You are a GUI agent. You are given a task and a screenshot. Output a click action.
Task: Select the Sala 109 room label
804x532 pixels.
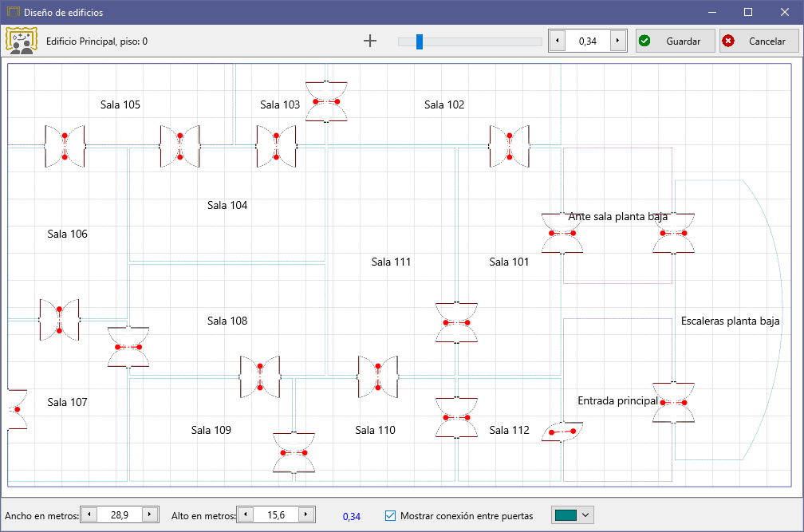[x=211, y=430]
